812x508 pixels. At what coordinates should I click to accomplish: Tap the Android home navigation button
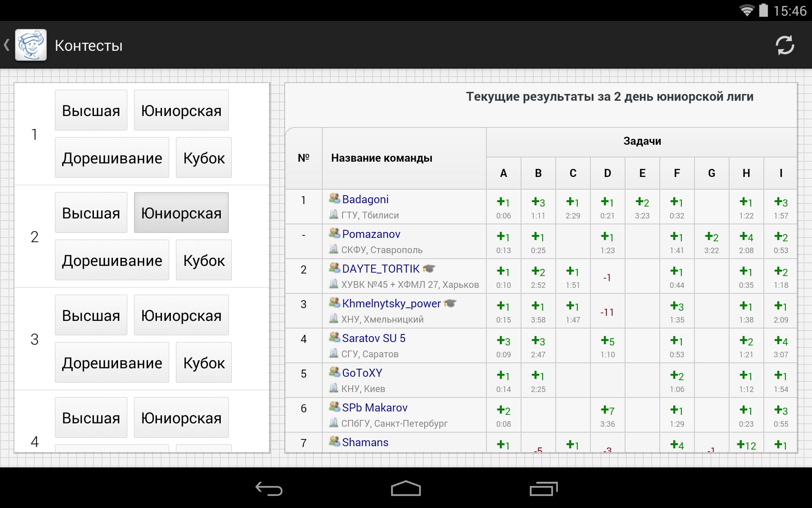pyautogui.click(x=406, y=488)
